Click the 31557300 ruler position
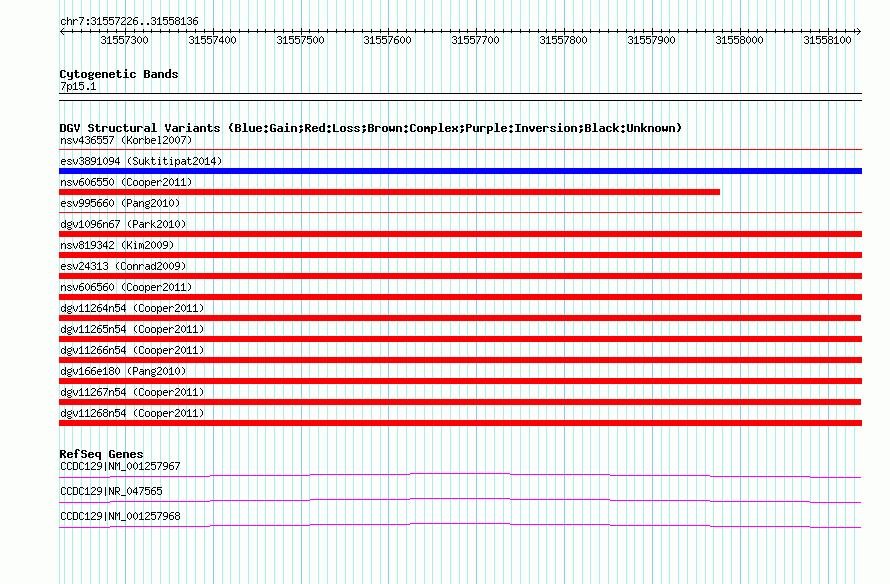 (x=124, y=40)
